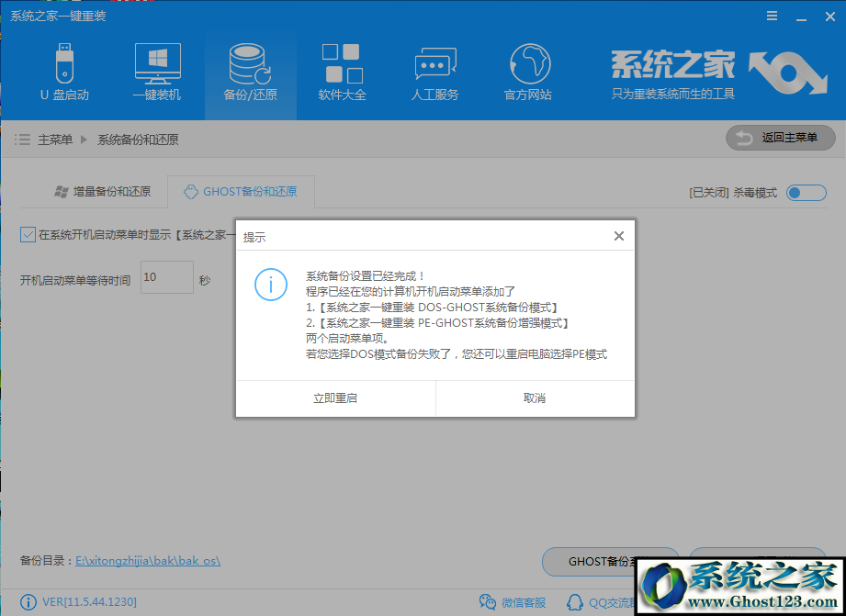Open 人工服务 manual support chat
This screenshot has height=616, width=846.
434,73
